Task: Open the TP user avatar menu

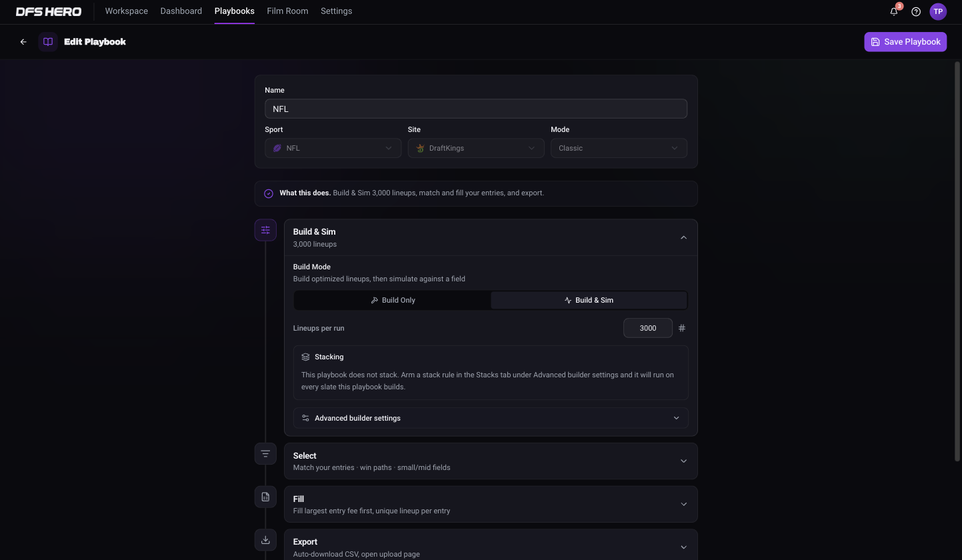Action: 938,11
